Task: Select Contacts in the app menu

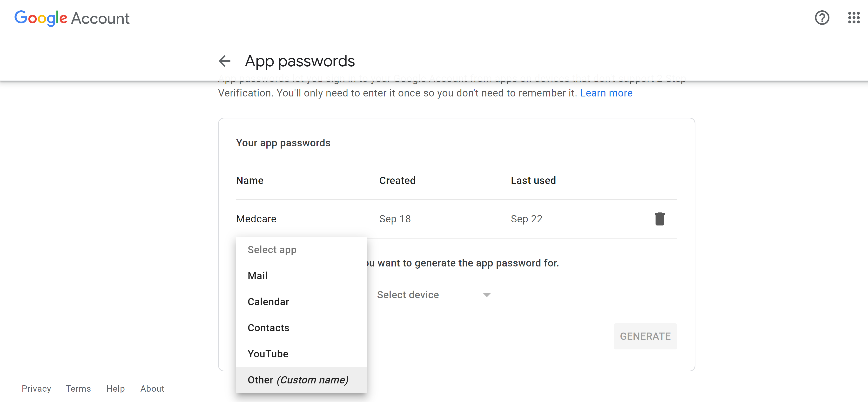Action: point(268,328)
